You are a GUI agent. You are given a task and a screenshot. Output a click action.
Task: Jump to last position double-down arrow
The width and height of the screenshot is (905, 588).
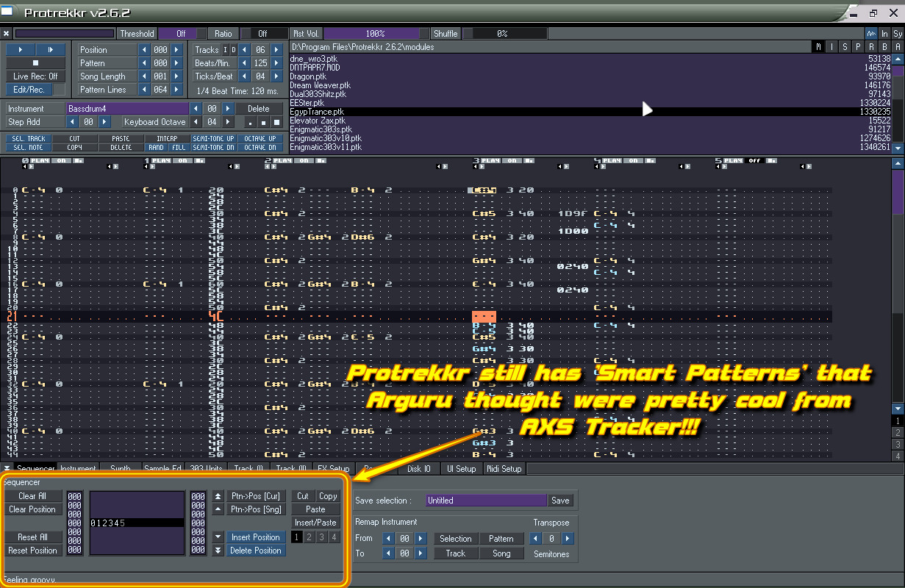click(x=218, y=551)
